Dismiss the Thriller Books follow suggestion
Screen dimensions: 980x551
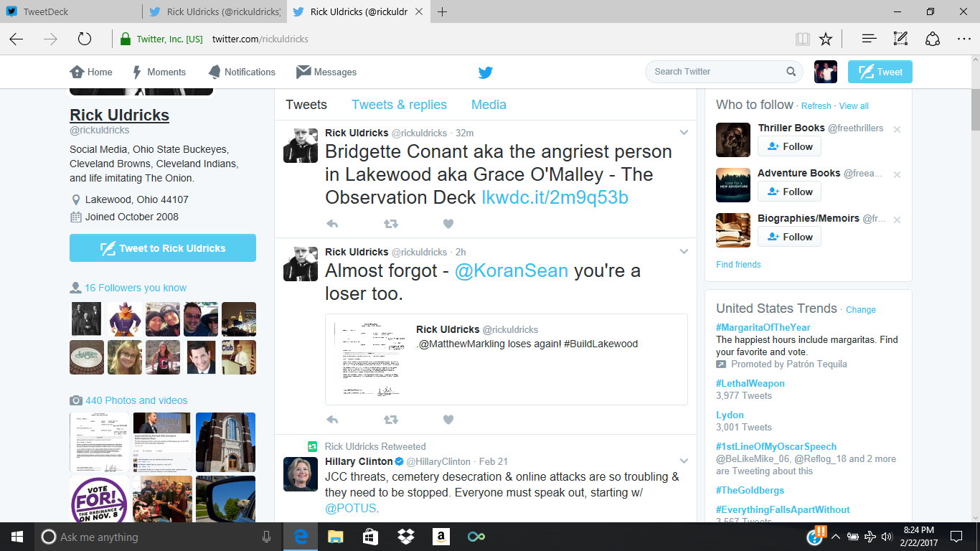point(897,129)
